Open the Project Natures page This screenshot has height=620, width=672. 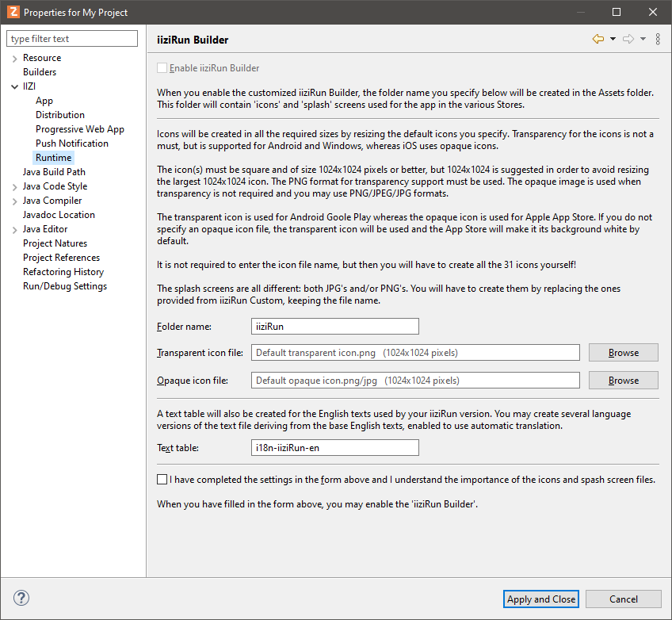[x=55, y=243]
